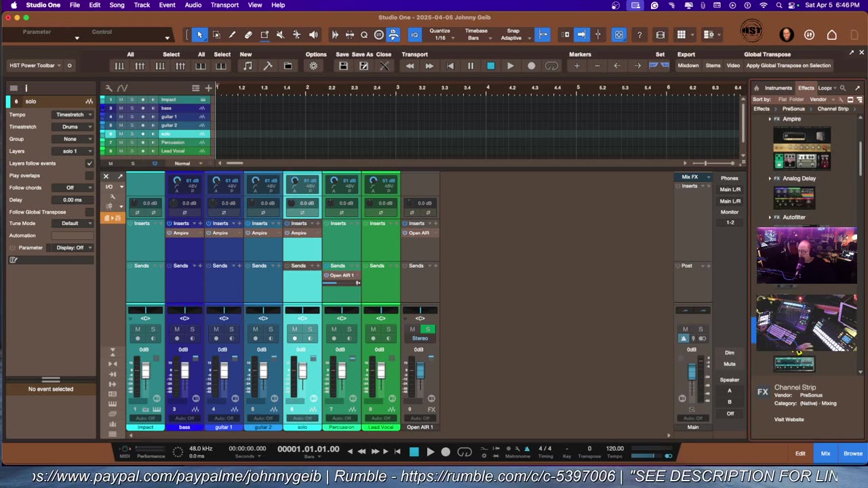Click the New music note icon
868x488 pixels.
[x=248, y=66]
